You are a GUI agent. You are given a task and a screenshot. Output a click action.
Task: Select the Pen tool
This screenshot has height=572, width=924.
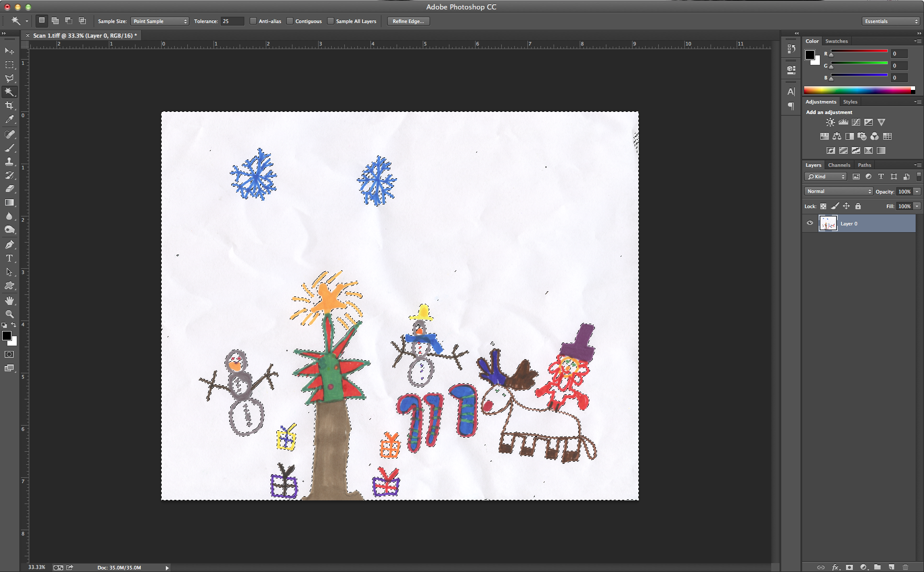click(9, 244)
